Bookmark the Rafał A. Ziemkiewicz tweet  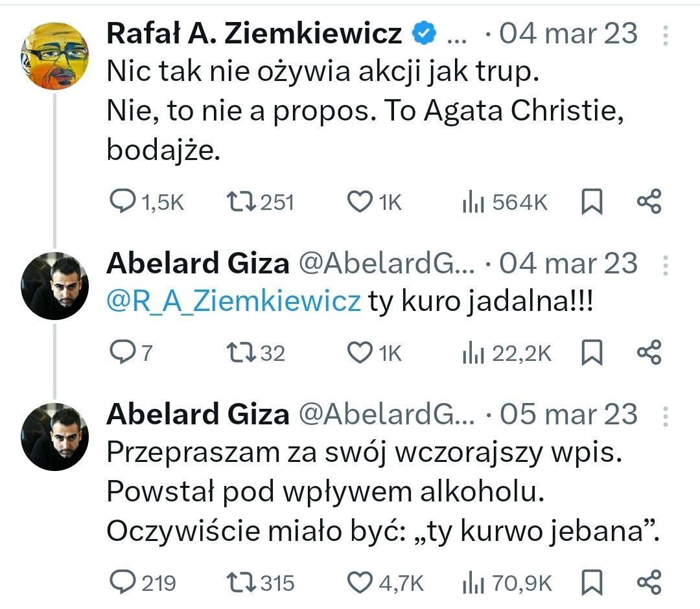(x=592, y=202)
